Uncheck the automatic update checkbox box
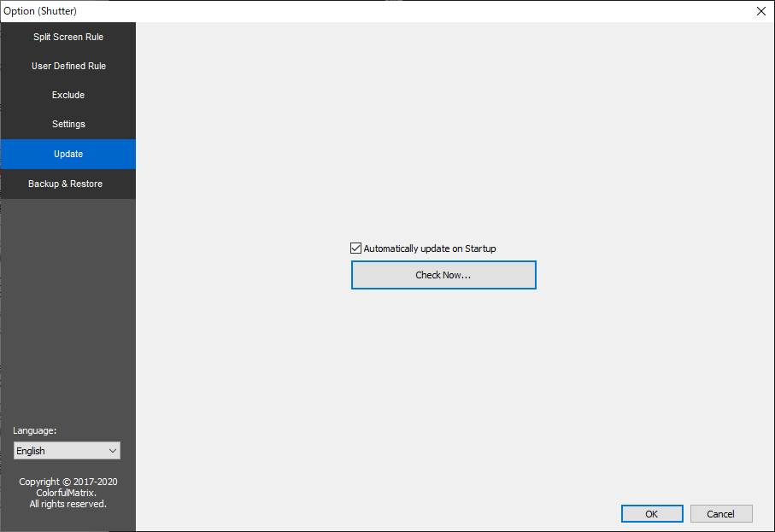Screen dimensions: 775x532 pyautogui.click(x=356, y=248)
